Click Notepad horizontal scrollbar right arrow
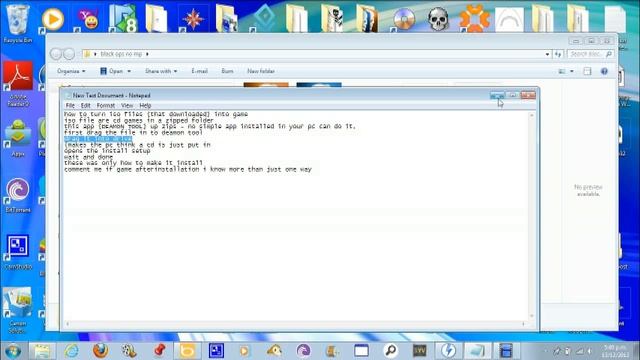 (524, 324)
